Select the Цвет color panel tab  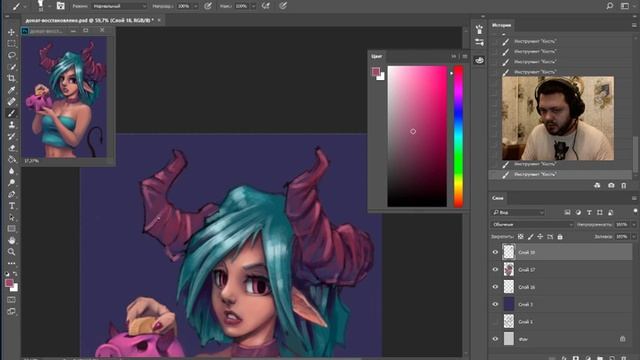tap(377, 56)
